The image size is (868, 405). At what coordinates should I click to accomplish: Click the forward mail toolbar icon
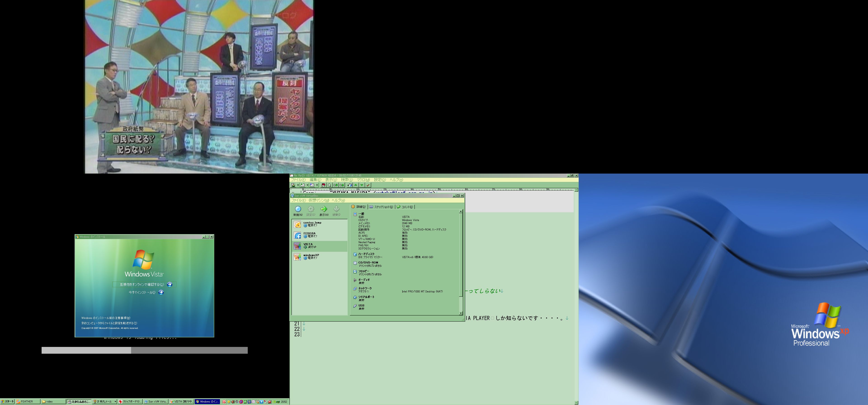312,185
